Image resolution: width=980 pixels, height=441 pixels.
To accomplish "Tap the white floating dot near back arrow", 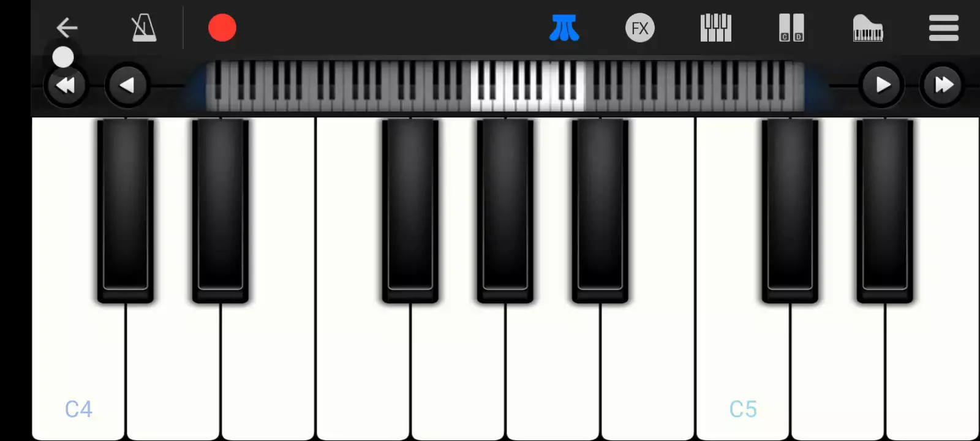I will pos(62,57).
